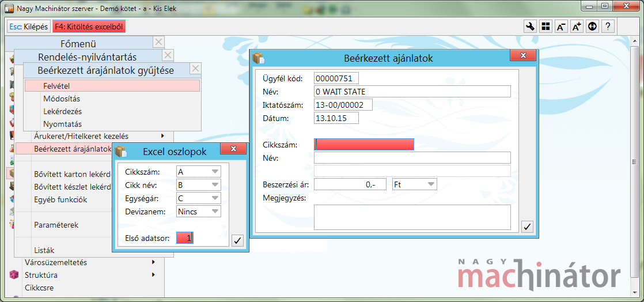The image size is (644, 302).
Task: Click the circular arrows icon in the toolbar
Action: 592,27
